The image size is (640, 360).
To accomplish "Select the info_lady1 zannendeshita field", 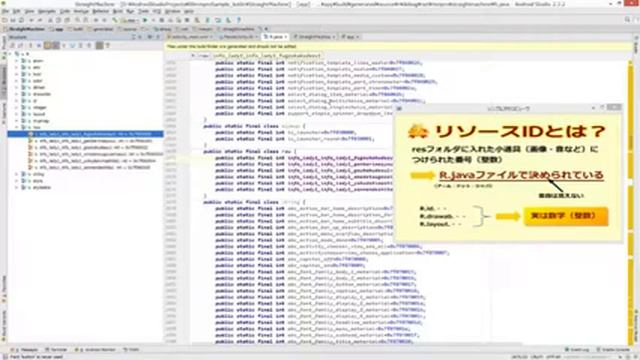I will pos(90,167).
